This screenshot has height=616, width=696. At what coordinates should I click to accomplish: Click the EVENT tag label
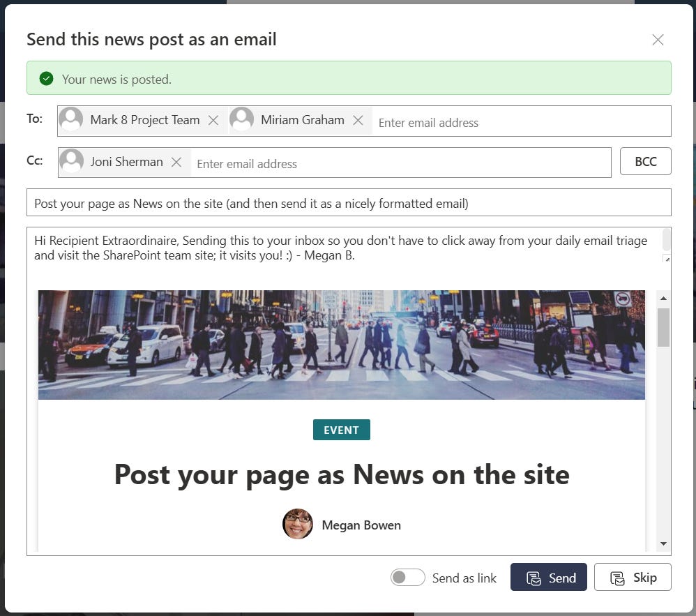tap(341, 430)
